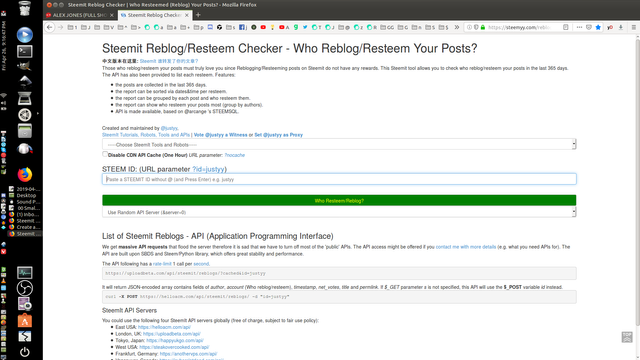Click the curl -X POST command text

click(x=197, y=297)
